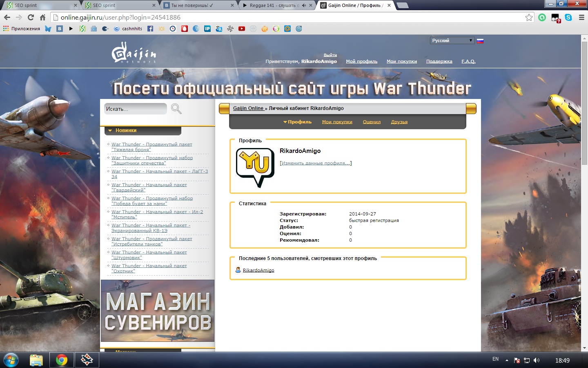Show hidden system tray icons

(x=507, y=360)
